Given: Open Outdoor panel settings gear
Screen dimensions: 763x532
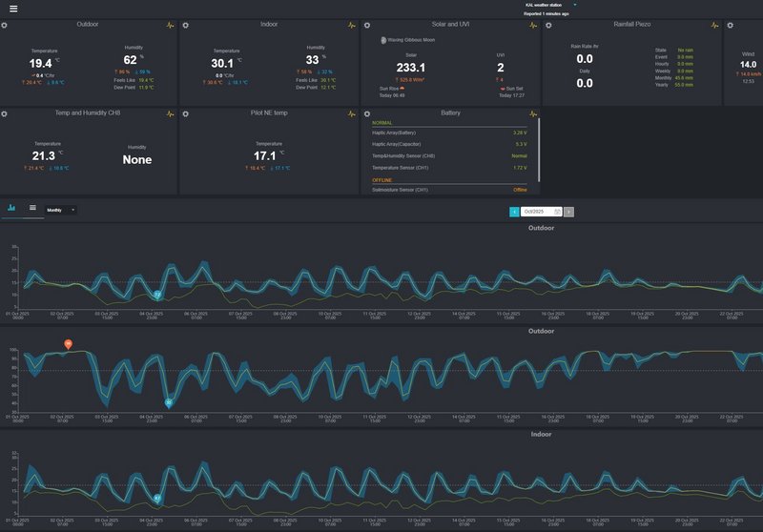Looking at the screenshot, I should tap(5, 25).
